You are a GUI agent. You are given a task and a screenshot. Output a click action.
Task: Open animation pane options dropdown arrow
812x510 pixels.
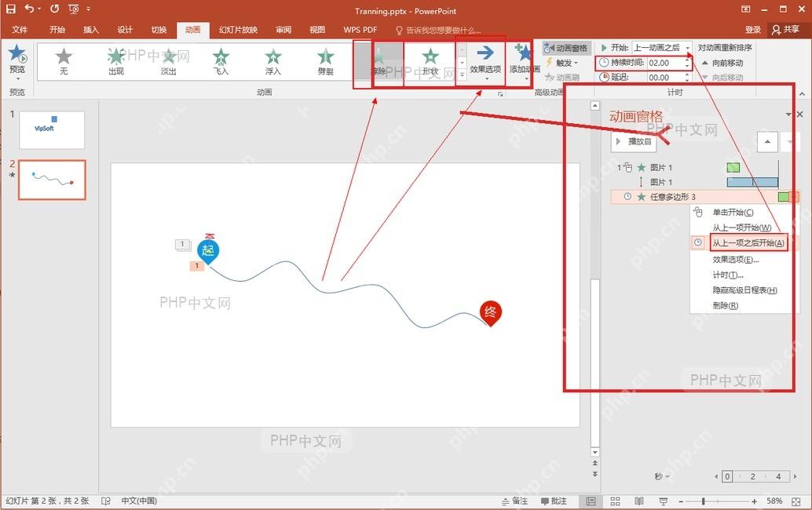tap(788, 115)
